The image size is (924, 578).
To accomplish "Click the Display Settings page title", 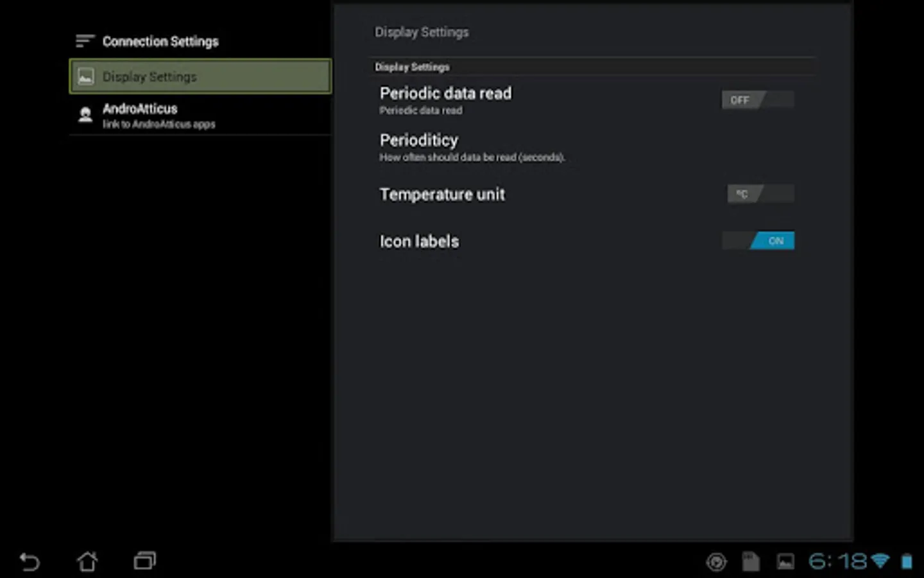I will coord(422,32).
